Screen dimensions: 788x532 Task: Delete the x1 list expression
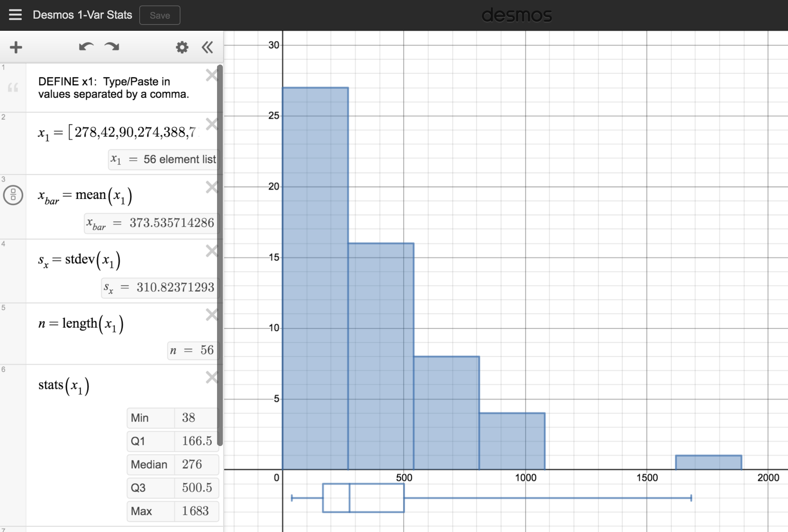(x=212, y=124)
